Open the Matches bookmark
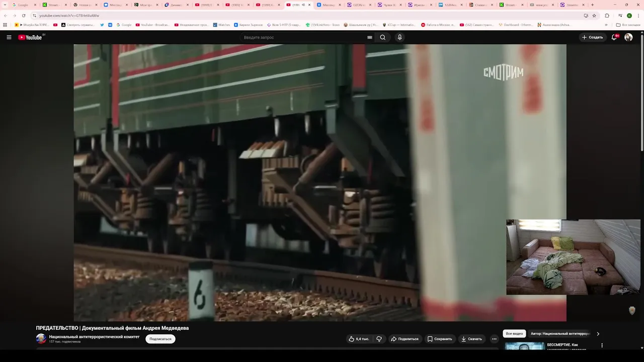The width and height of the screenshot is (644, 362). pos(221,25)
